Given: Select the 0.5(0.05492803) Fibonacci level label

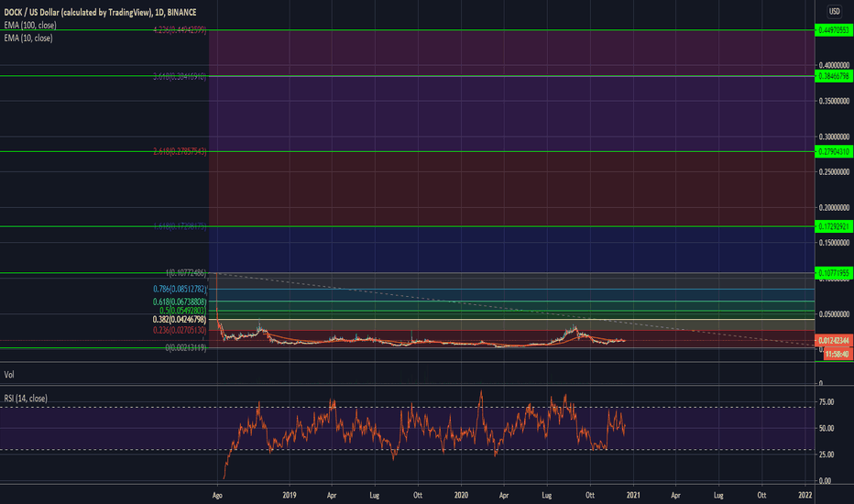Looking at the screenshot, I should [183, 311].
